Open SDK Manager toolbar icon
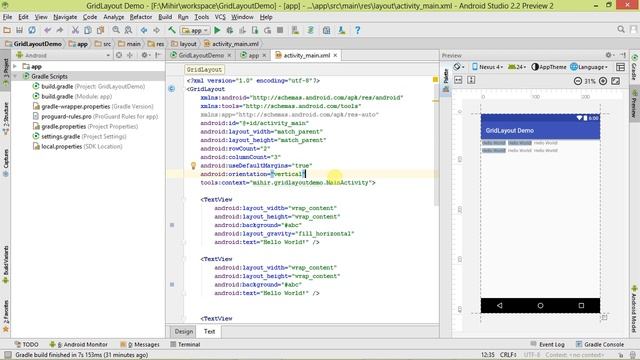This screenshot has height=360, width=640. pyautogui.click(x=342, y=30)
